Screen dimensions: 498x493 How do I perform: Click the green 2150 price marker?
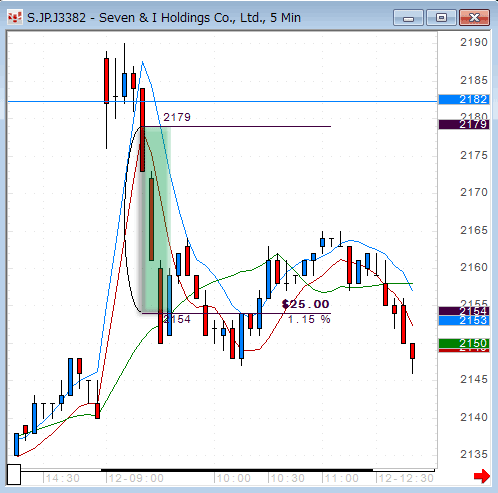click(x=464, y=343)
